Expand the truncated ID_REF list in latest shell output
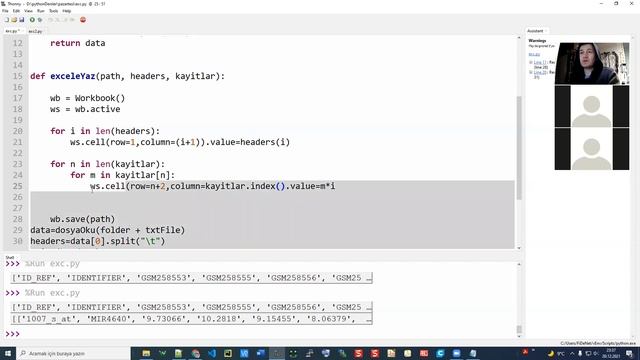The width and height of the screenshot is (640, 360). tap(192, 307)
